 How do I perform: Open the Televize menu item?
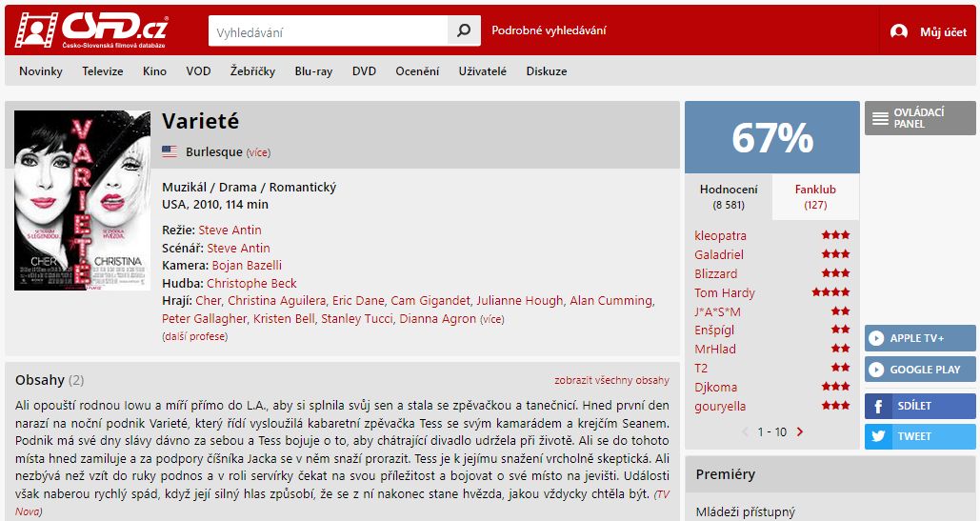tap(103, 71)
